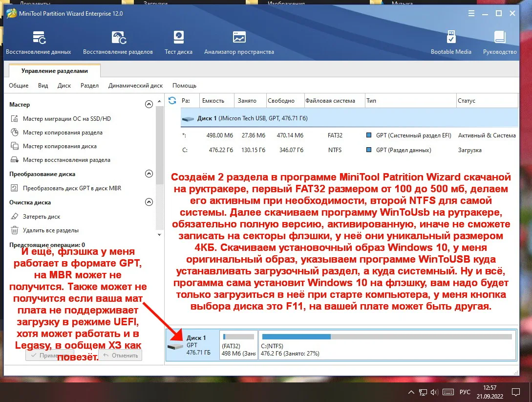Click Активный & Система status cell
532x402 pixels.
pyautogui.click(x=487, y=135)
